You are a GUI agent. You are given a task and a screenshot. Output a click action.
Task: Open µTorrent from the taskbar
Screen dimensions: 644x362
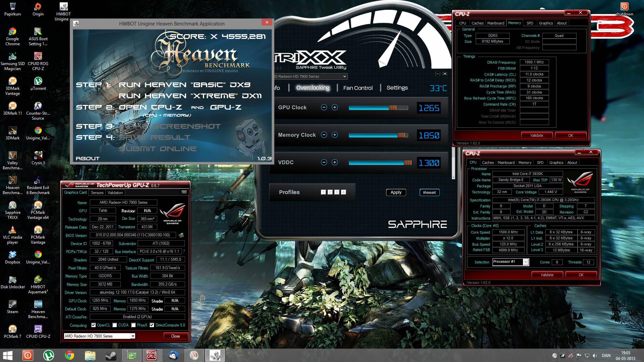(x=49, y=355)
